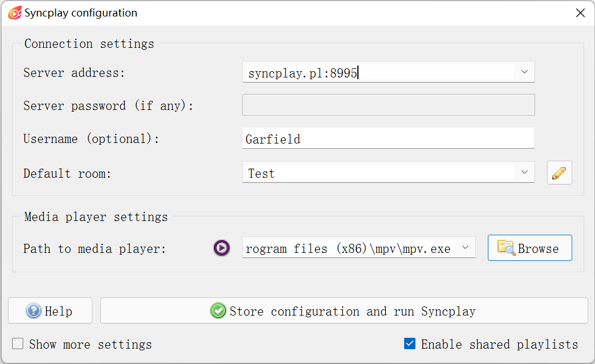Enable the Show more settings checkbox
The image size is (595, 364).
[18, 344]
